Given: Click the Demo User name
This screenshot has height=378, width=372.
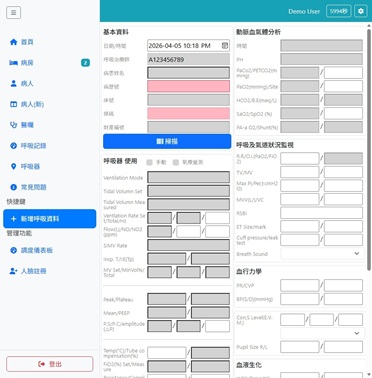Looking at the screenshot, I should click(304, 11).
